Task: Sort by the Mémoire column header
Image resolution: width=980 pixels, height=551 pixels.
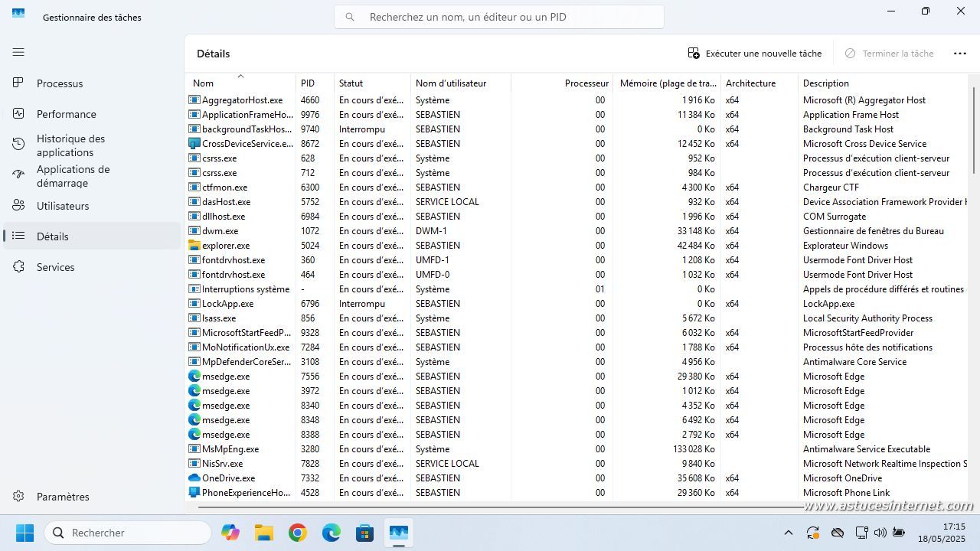Action: (667, 83)
